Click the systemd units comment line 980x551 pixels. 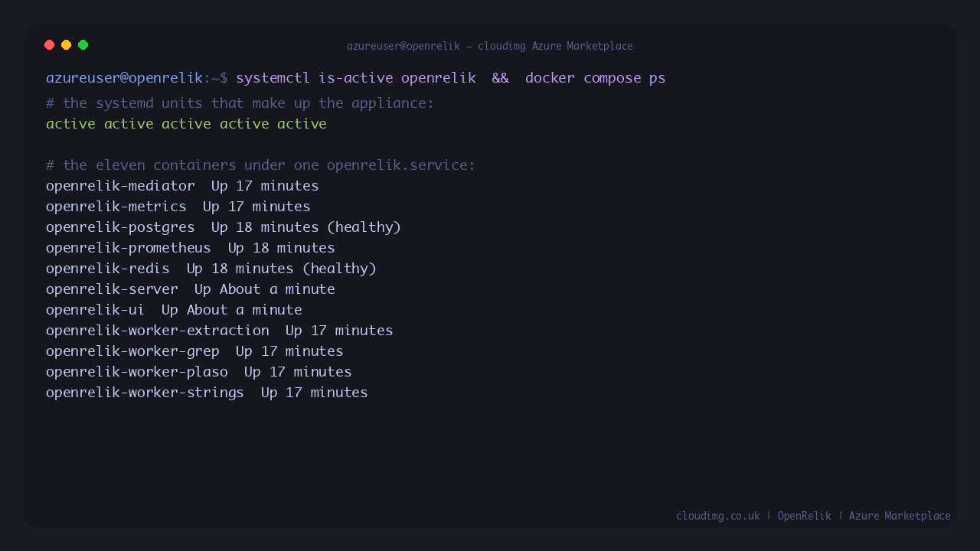(x=240, y=103)
